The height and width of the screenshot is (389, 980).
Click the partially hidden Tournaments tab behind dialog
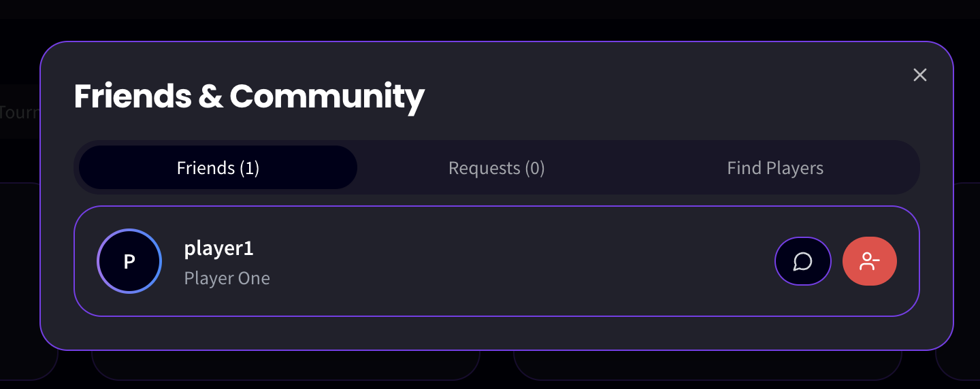20,112
